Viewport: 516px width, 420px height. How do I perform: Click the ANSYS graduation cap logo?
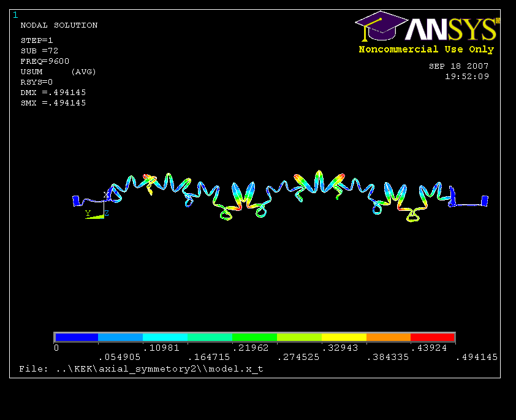click(381, 26)
